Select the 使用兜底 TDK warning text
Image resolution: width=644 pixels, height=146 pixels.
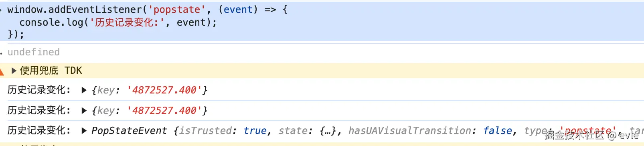[x=51, y=71]
